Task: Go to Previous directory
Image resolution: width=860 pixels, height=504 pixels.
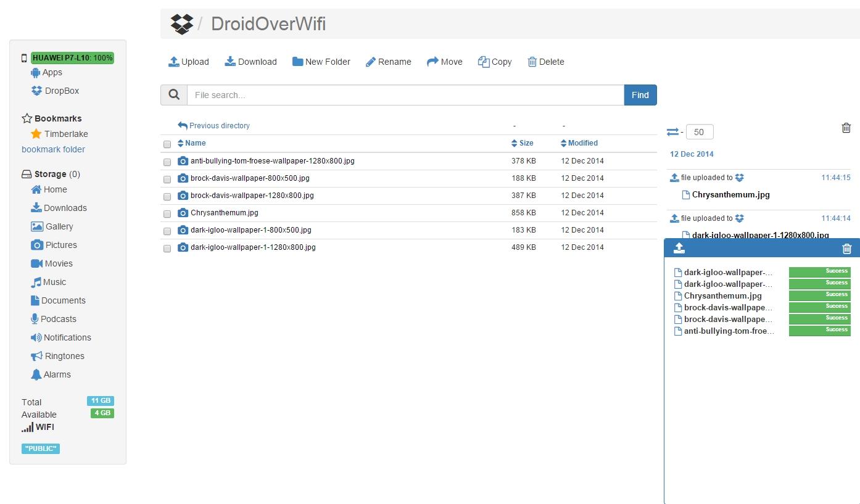Action: (213, 125)
